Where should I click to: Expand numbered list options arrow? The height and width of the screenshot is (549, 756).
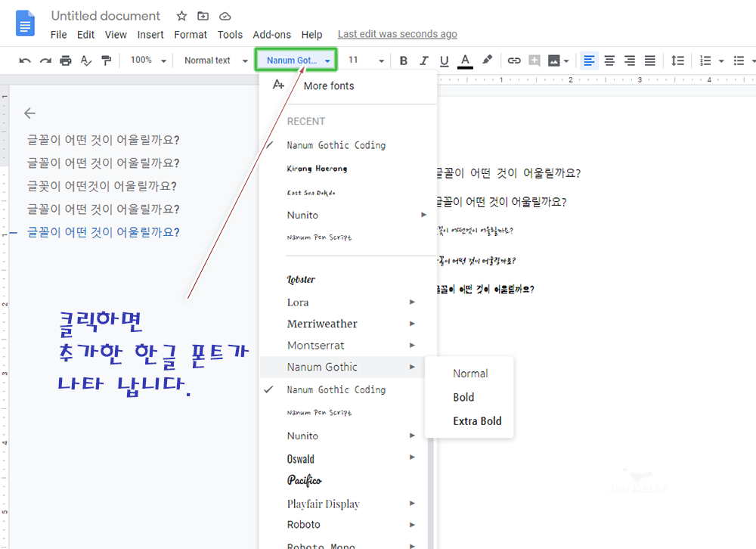pos(721,61)
